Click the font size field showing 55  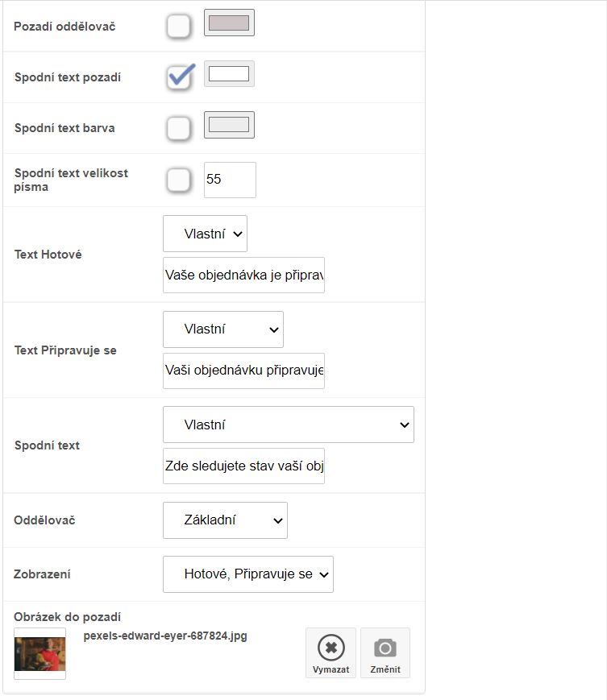[x=230, y=180]
